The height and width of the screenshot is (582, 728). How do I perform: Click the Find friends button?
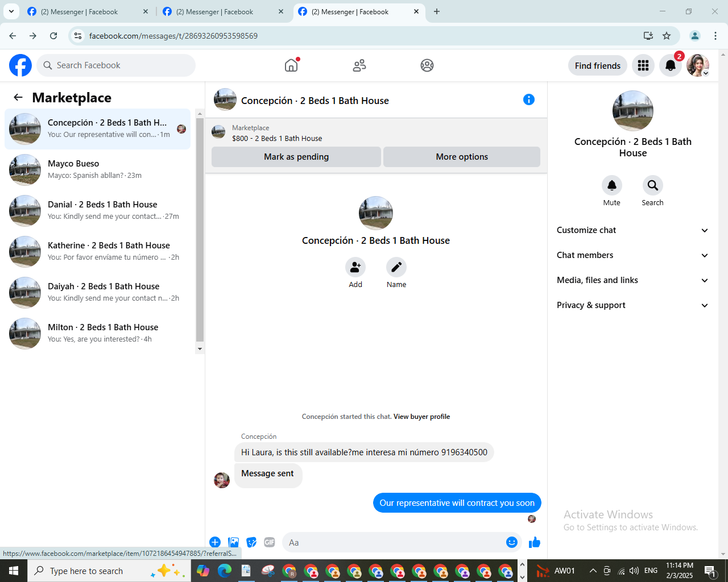[598, 65]
